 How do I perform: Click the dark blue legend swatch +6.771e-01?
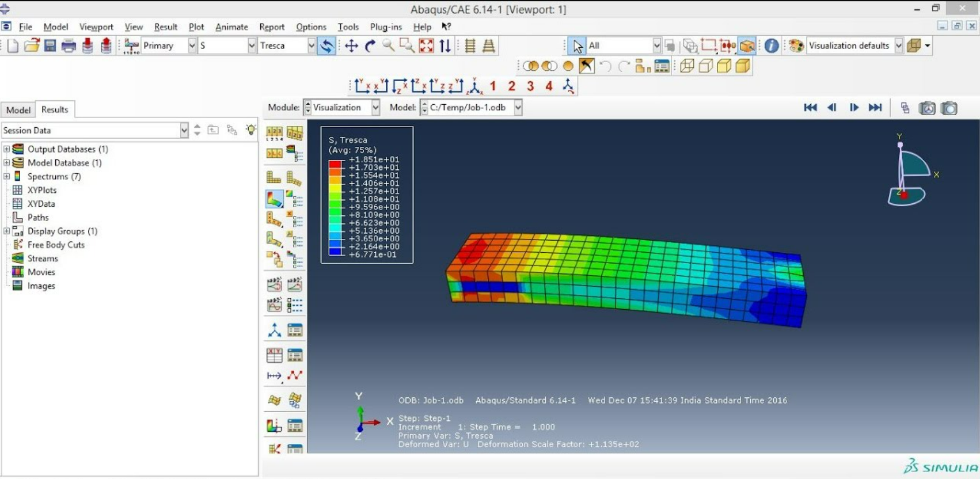(335, 251)
